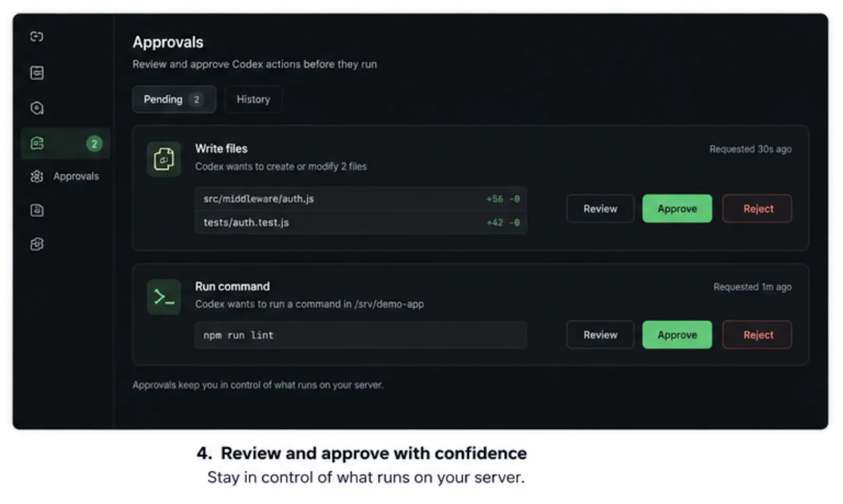
Task: Click the npm run lint command box
Action: click(x=361, y=335)
